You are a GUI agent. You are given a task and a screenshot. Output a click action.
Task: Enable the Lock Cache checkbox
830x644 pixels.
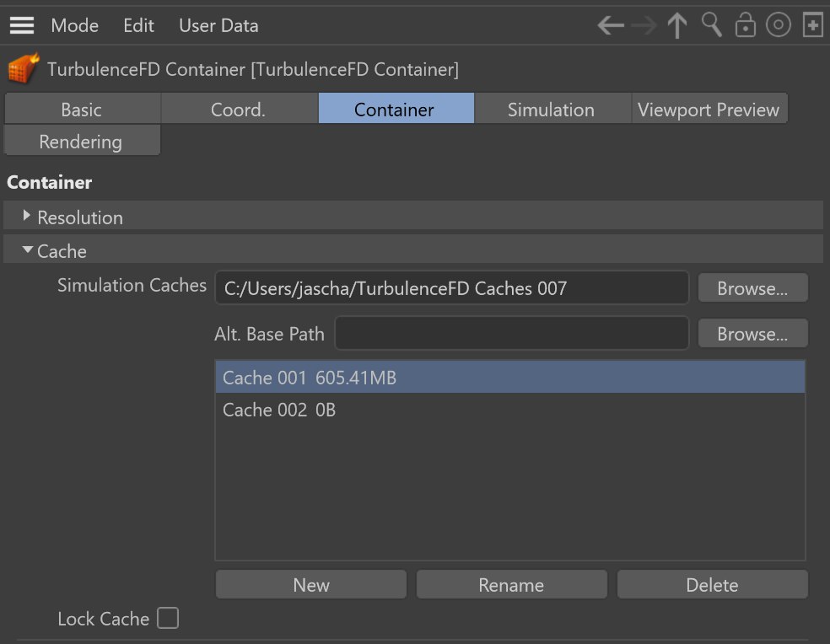tap(168, 618)
